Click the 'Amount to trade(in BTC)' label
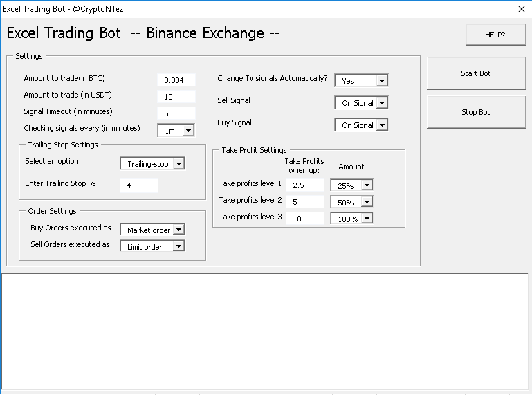 click(64, 78)
